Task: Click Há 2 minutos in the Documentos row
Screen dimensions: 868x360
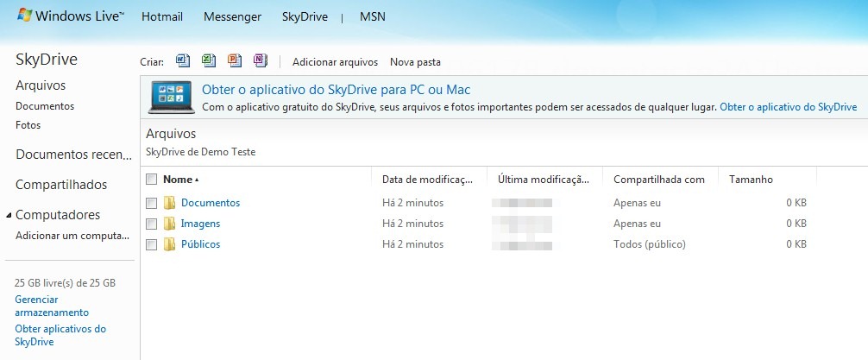Action: (413, 203)
